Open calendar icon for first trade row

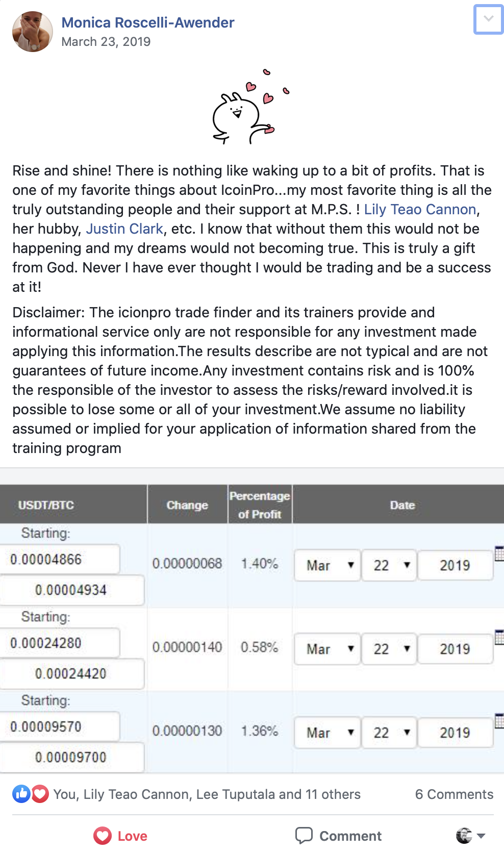tap(499, 553)
